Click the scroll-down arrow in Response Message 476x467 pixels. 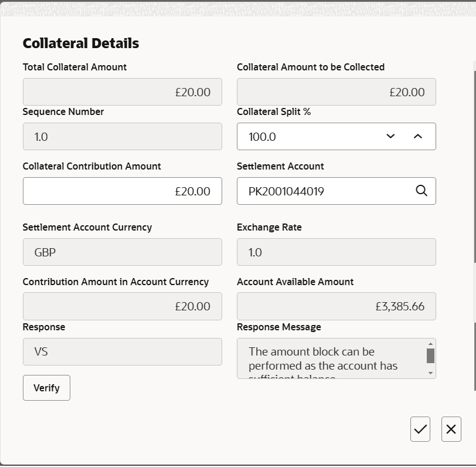coord(429,374)
